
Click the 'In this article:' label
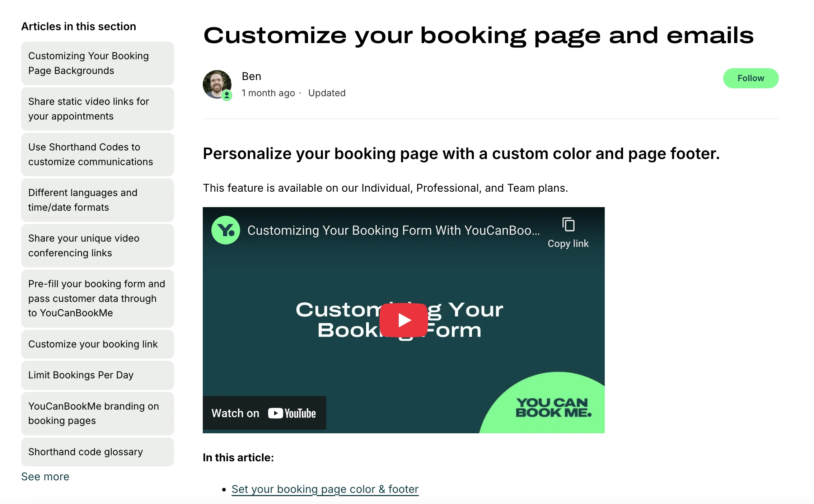coord(238,457)
